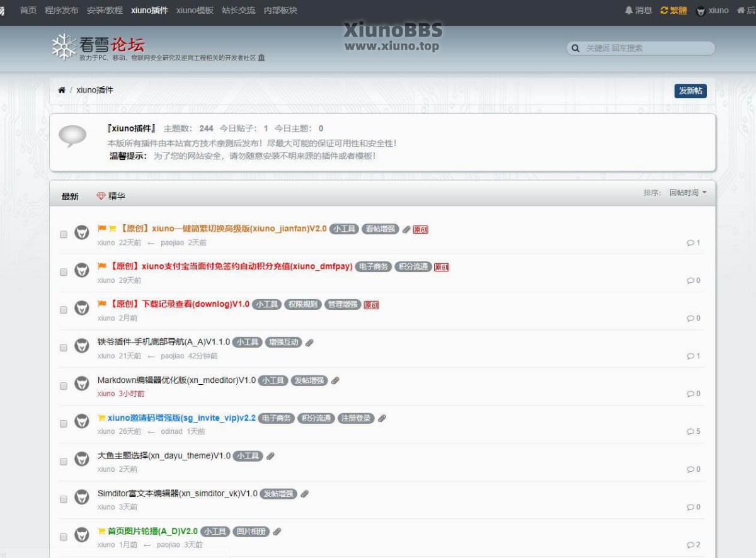
Task: Click author avatar of xiuno_dmfpay thread
Action: click(x=82, y=271)
